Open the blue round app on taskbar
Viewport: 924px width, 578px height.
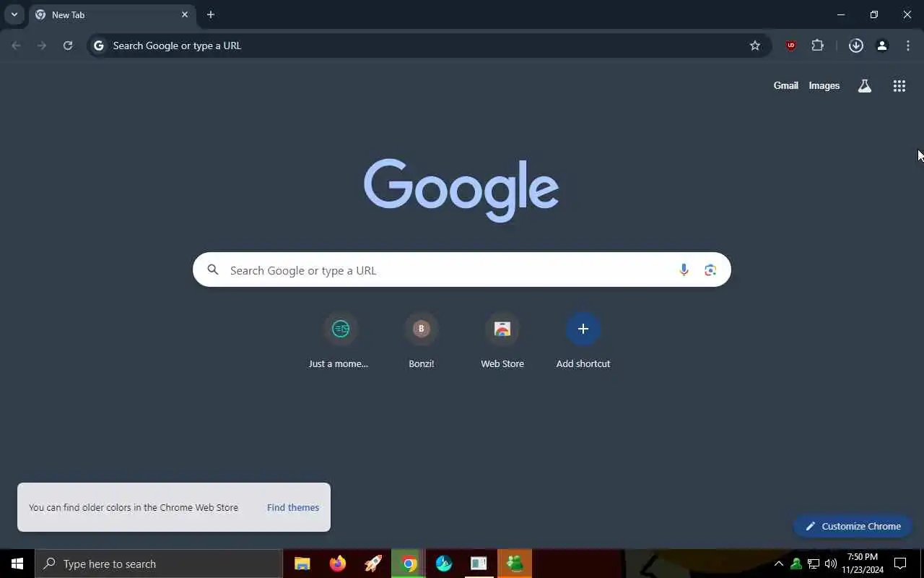click(444, 564)
